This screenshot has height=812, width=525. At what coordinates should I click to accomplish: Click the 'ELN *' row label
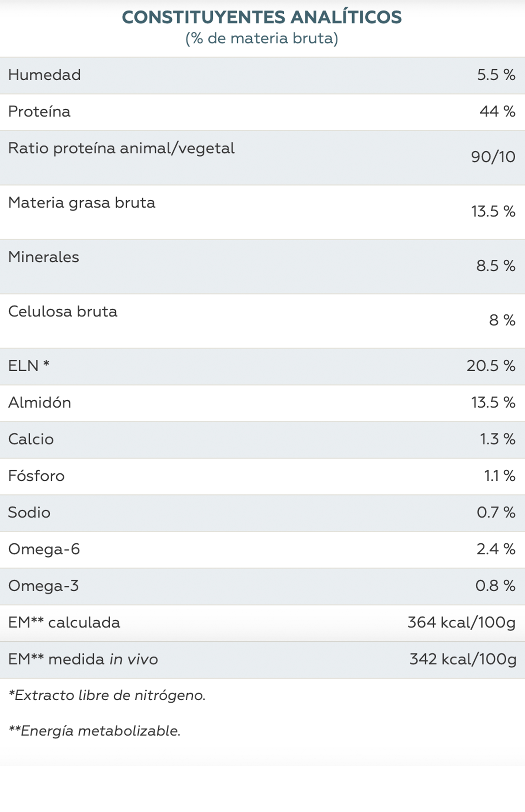[29, 366]
